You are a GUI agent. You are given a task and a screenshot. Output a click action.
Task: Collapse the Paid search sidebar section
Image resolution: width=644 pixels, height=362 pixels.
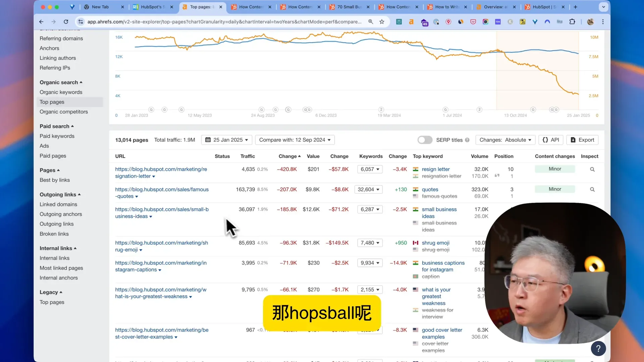click(x=57, y=126)
